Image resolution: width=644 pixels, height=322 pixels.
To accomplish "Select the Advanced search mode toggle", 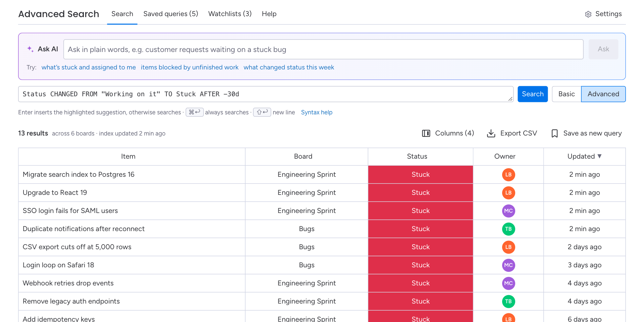I will pyautogui.click(x=603, y=94).
